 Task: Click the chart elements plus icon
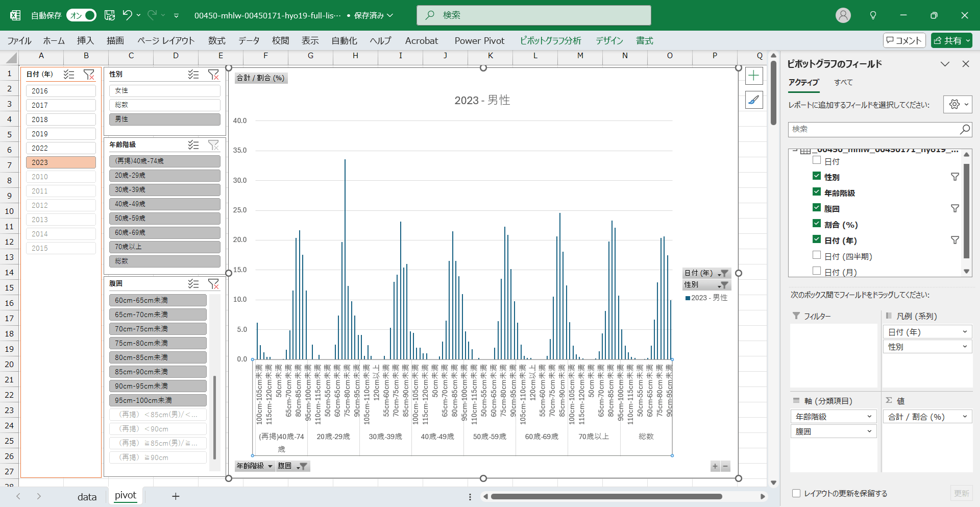754,76
